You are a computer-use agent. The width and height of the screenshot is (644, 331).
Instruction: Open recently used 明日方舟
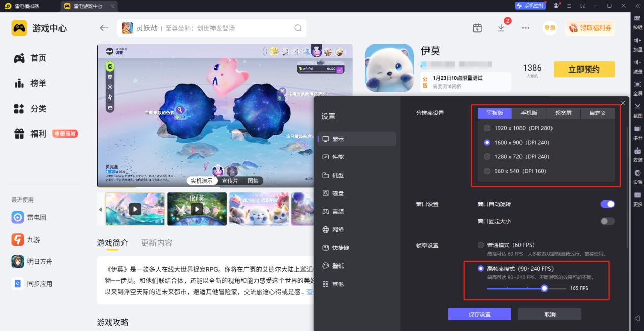tap(32, 261)
